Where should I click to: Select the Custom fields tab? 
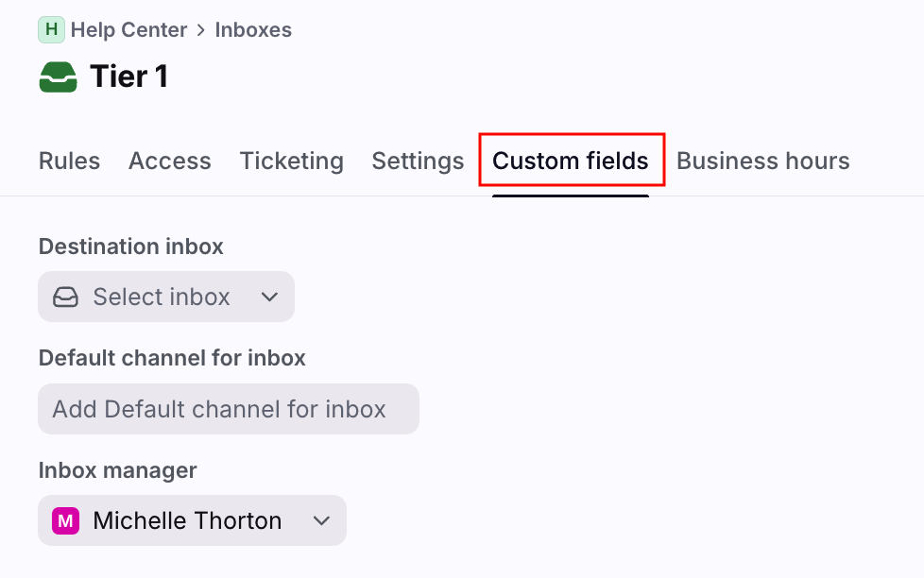571,161
